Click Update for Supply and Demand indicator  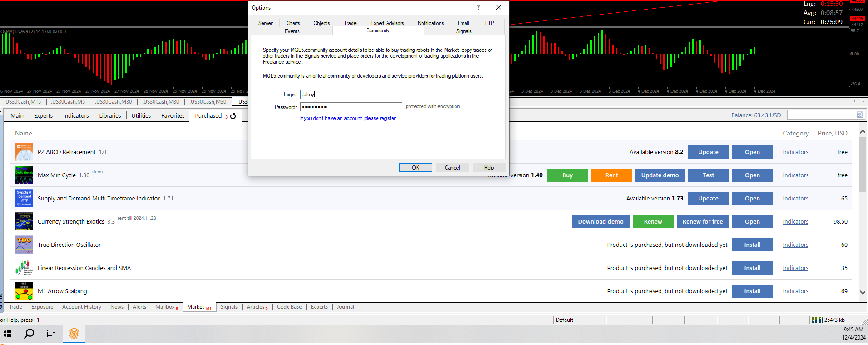coord(708,198)
